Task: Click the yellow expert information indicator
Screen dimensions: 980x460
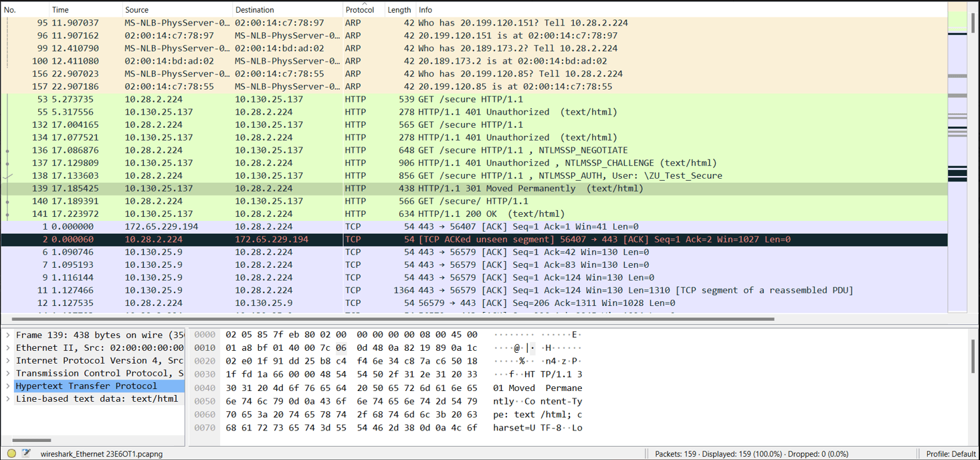Action: click(11, 453)
